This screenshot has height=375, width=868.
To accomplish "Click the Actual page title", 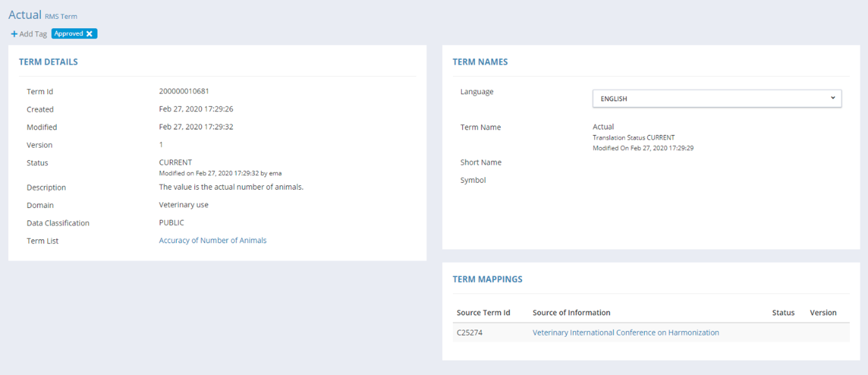I will click(25, 15).
